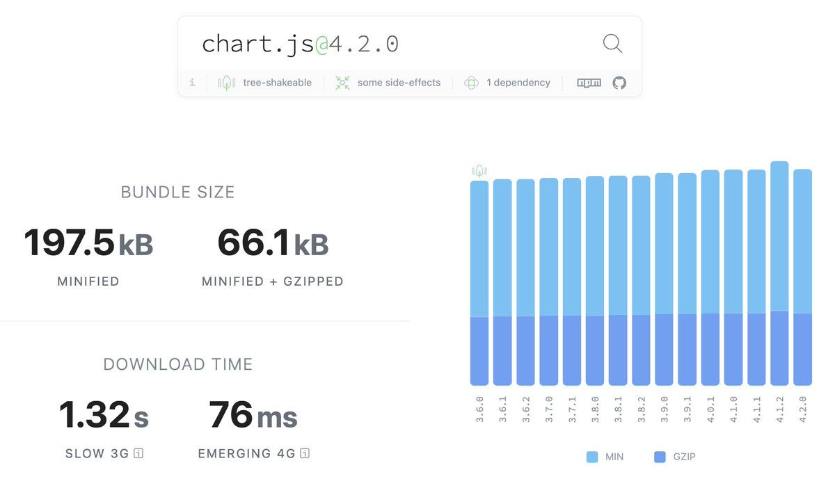Click the small 'i' info indicator in search bar
The height and width of the screenshot is (504, 835).
click(x=192, y=83)
